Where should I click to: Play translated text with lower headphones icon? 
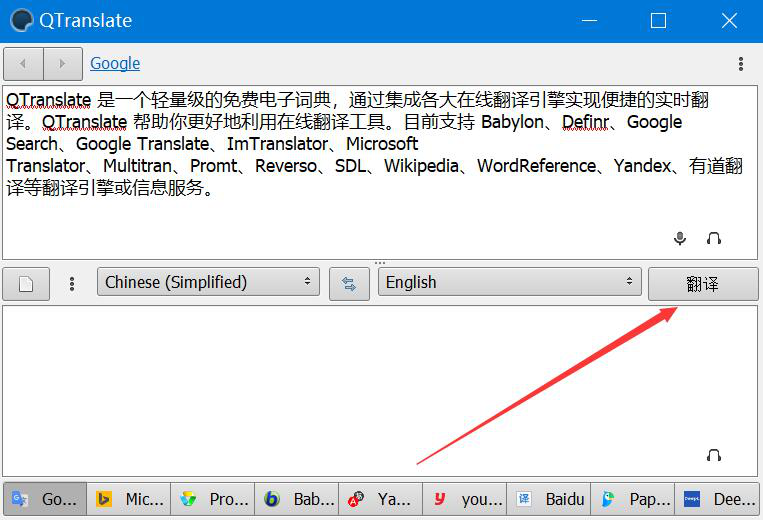(x=713, y=455)
